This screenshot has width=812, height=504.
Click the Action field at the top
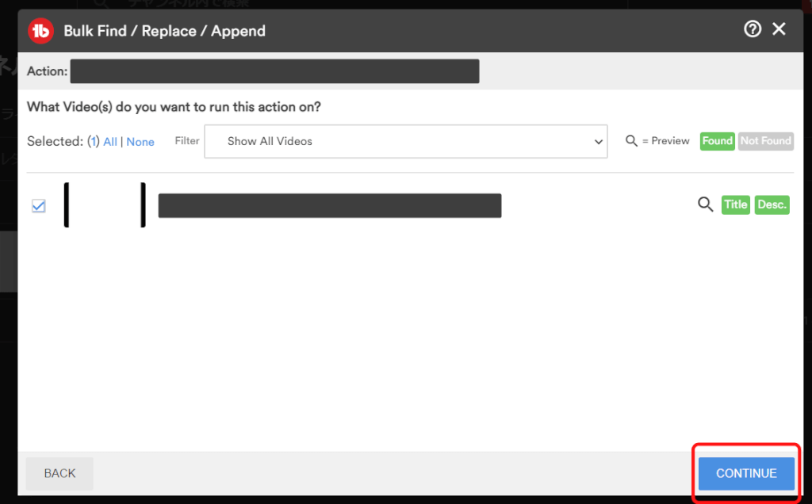click(274, 71)
